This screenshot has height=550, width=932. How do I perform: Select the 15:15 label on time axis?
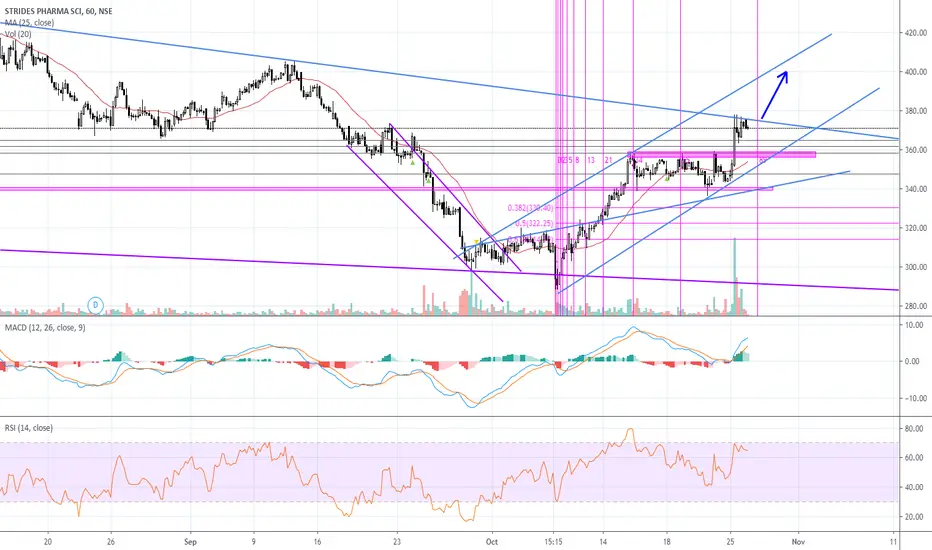pos(553,542)
